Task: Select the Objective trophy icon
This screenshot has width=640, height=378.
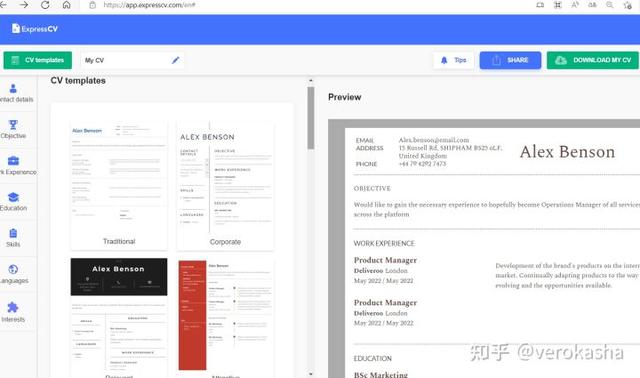Action: 13,125
